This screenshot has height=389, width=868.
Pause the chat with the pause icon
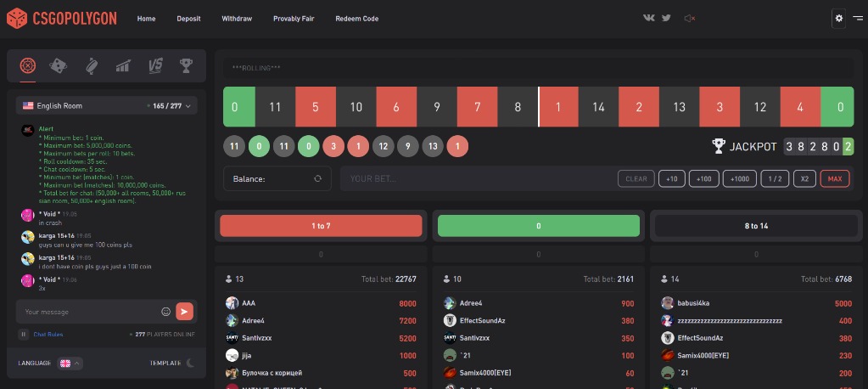[23, 334]
